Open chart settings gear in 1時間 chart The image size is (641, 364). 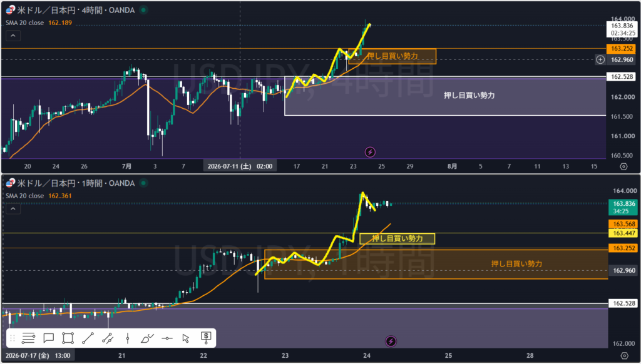[623, 355]
